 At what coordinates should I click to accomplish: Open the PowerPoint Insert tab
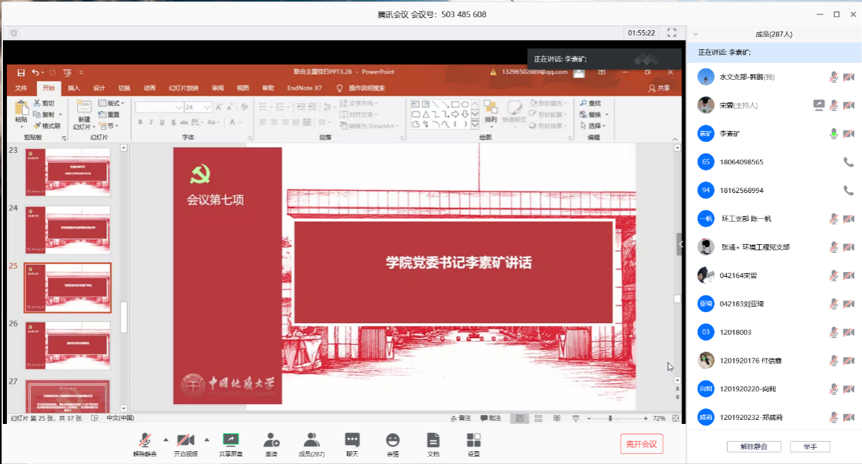tap(74, 88)
